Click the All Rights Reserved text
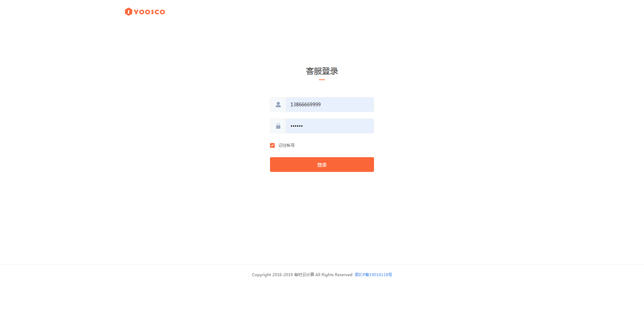 pyautogui.click(x=334, y=275)
